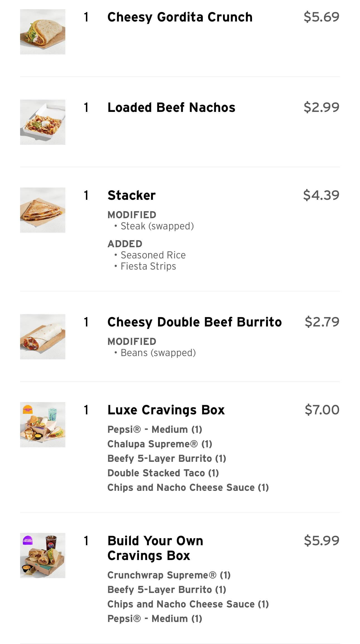Click the $7.00 Luxe Cravings Box price
360x644 pixels.
[322, 410]
